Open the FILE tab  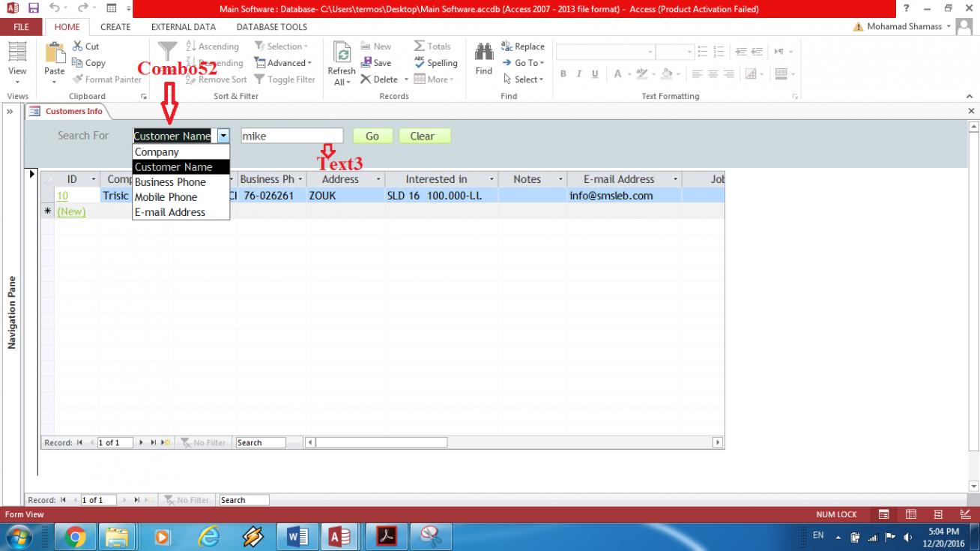tap(21, 26)
